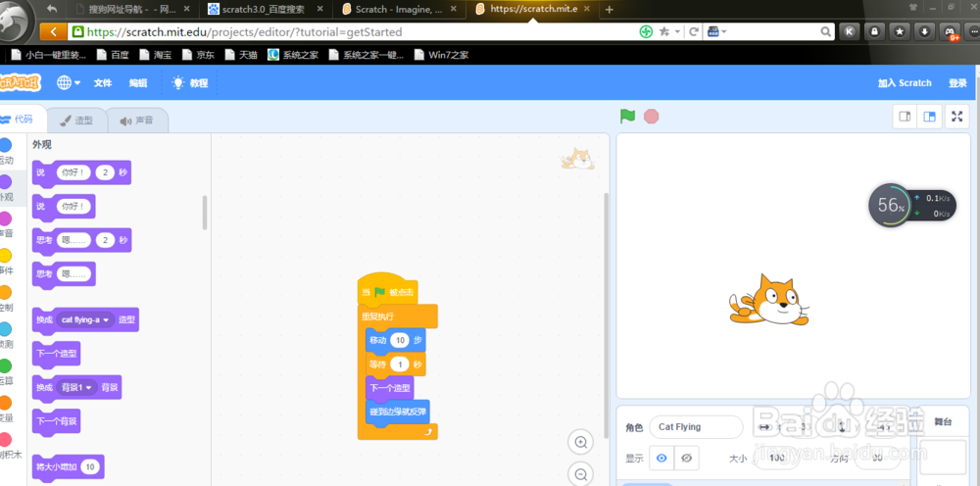The height and width of the screenshot is (486, 980).
Task: Click the download arrow extension icon
Action: [925, 31]
